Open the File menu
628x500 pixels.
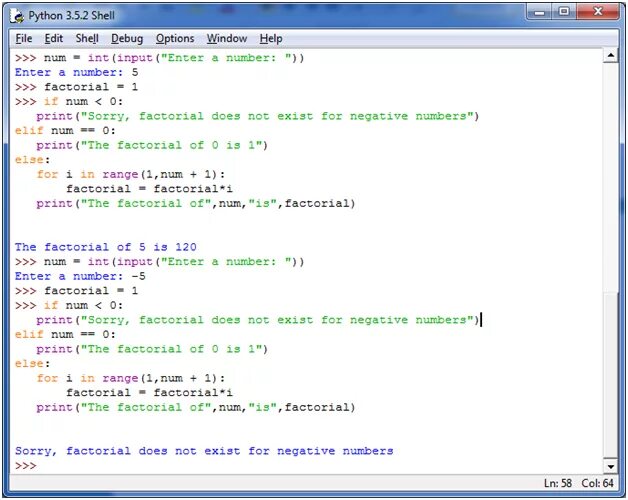click(24, 38)
